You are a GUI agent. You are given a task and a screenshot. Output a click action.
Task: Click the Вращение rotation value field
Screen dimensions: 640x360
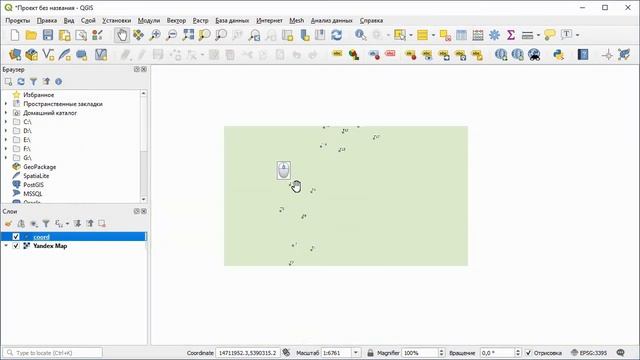500,353
